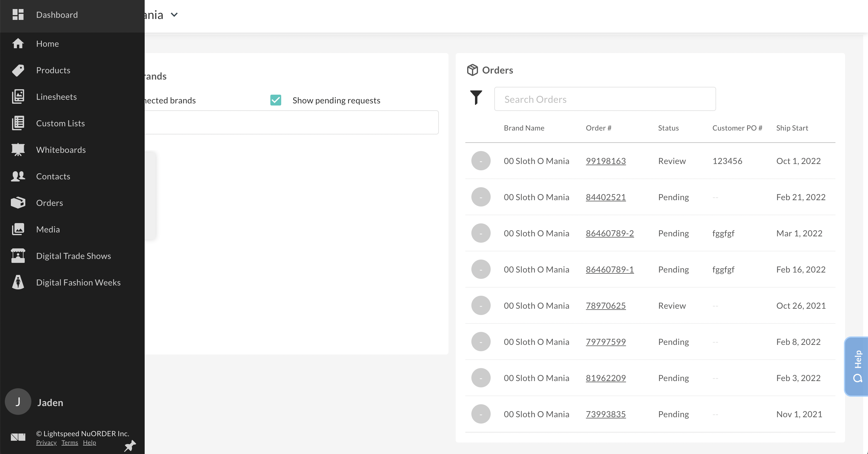The width and height of the screenshot is (868, 454).
Task: Click the Orders icon in sidebar
Action: [x=17, y=203]
